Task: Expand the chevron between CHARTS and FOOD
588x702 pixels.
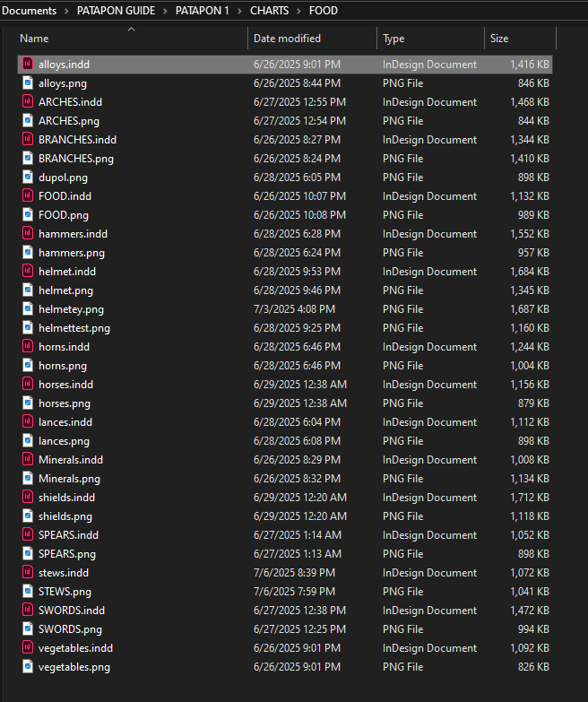Action: coord(299,11)
